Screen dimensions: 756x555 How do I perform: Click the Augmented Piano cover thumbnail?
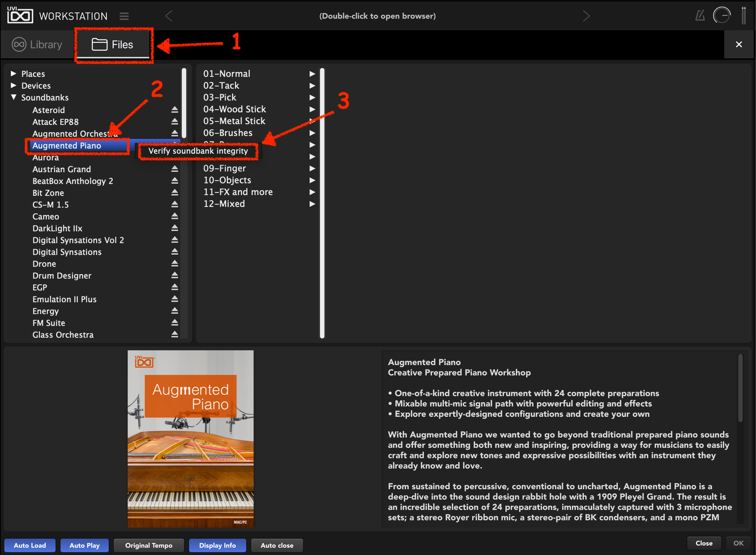click(191, 439)
